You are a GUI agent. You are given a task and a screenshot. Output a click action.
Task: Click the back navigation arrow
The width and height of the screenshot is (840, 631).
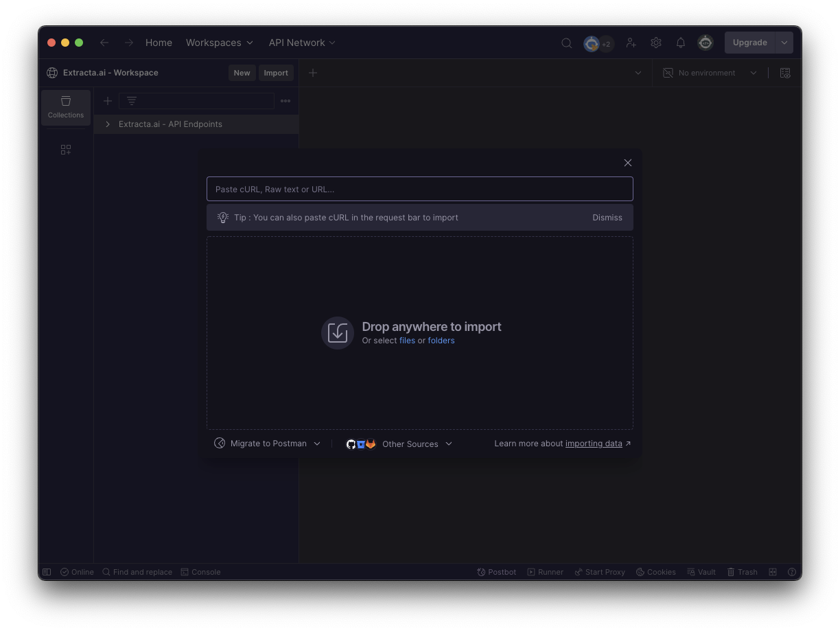tap(104, 43)
